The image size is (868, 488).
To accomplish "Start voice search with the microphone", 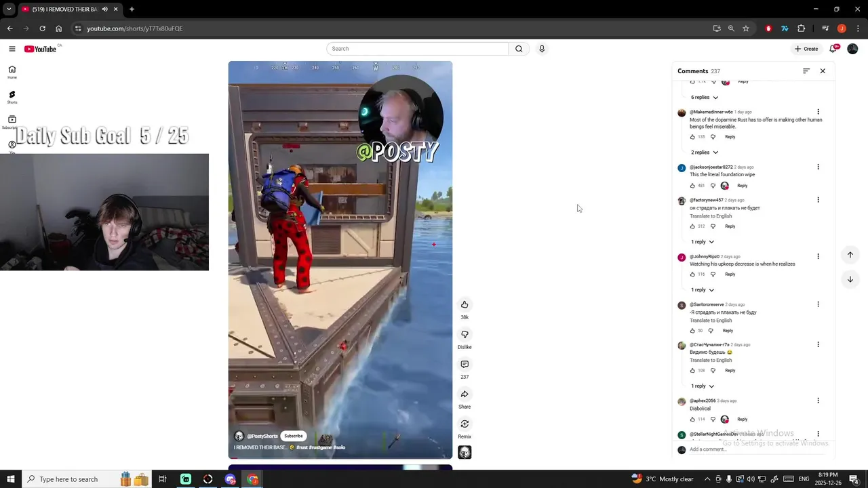I will pyautogui.click(x=542, y=49).
